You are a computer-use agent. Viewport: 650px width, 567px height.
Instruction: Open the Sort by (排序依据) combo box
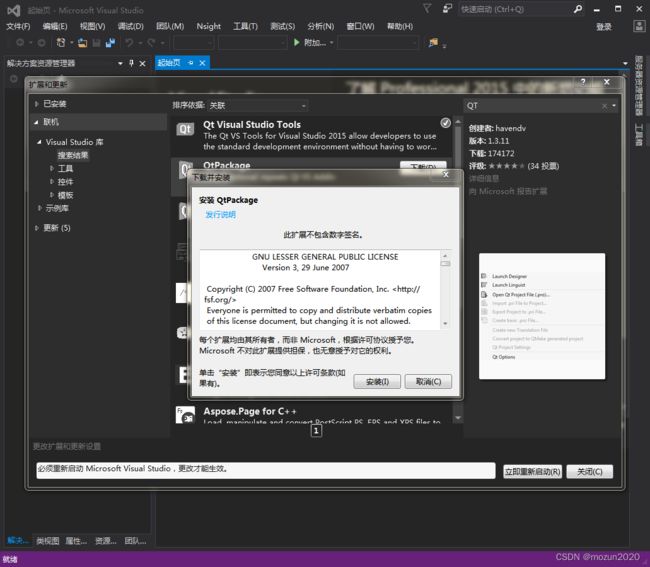click(257, 106)
